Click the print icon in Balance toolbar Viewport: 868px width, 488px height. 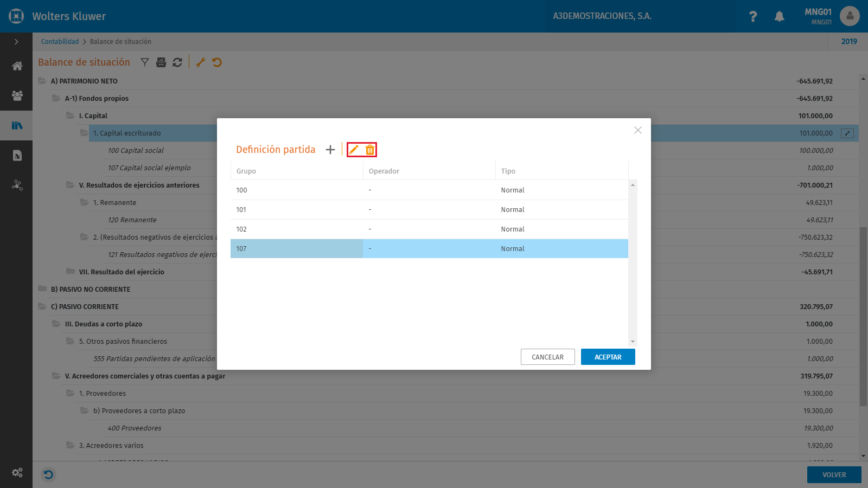tap(161, 62)
